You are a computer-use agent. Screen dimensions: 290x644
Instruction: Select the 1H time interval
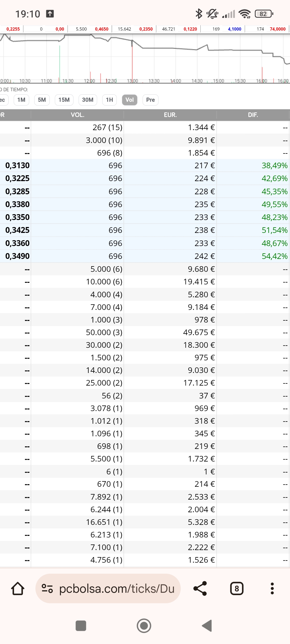pyautogui.click(x=110, y=100)
